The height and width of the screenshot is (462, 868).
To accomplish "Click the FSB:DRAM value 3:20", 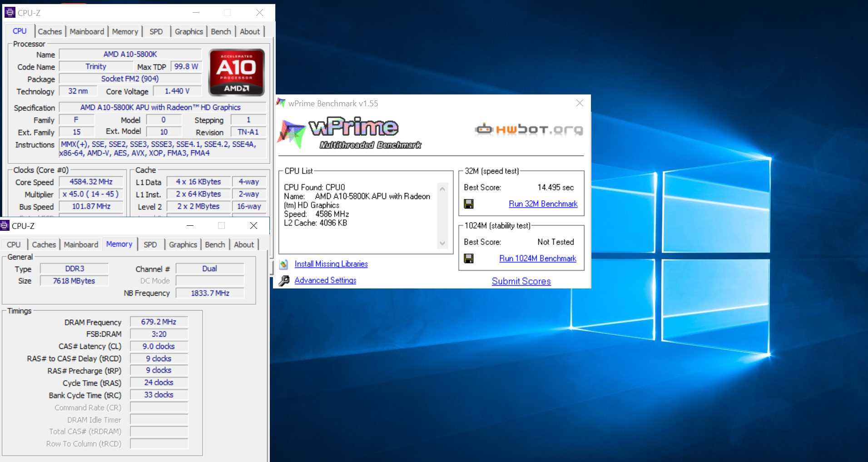I will (159, 334).
